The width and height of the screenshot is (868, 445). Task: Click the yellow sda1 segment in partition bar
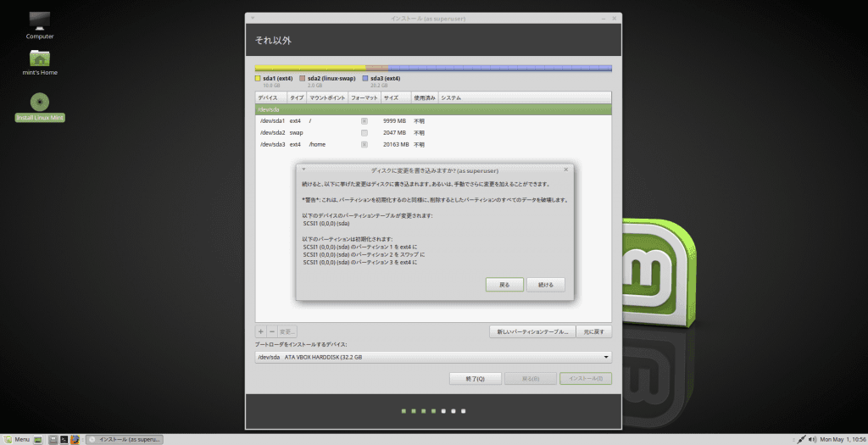[310, 68]
